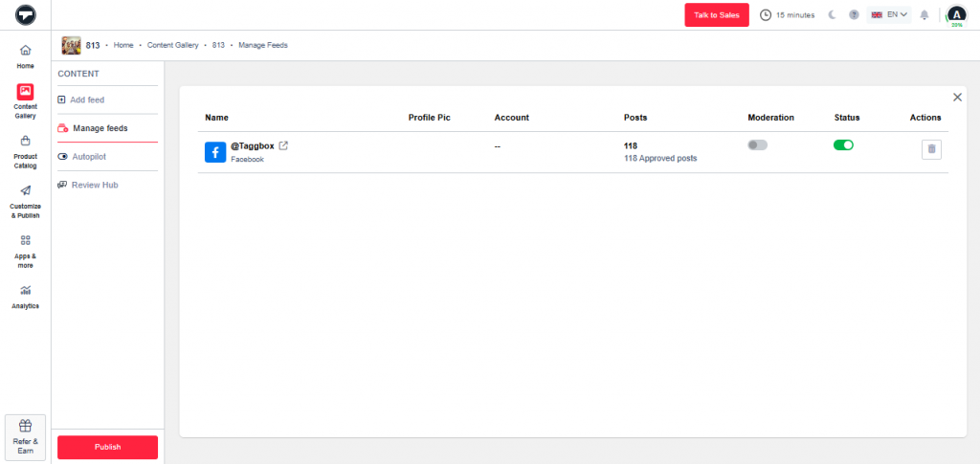Close the Manage Feeds panel
980x464 pixels.
[x=957, y=97]
